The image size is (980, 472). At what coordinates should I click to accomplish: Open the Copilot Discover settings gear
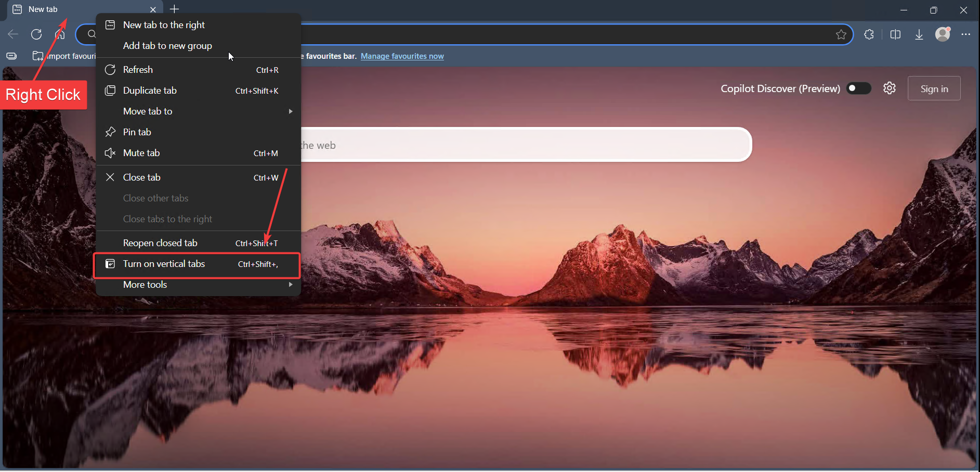pos(890,88)
